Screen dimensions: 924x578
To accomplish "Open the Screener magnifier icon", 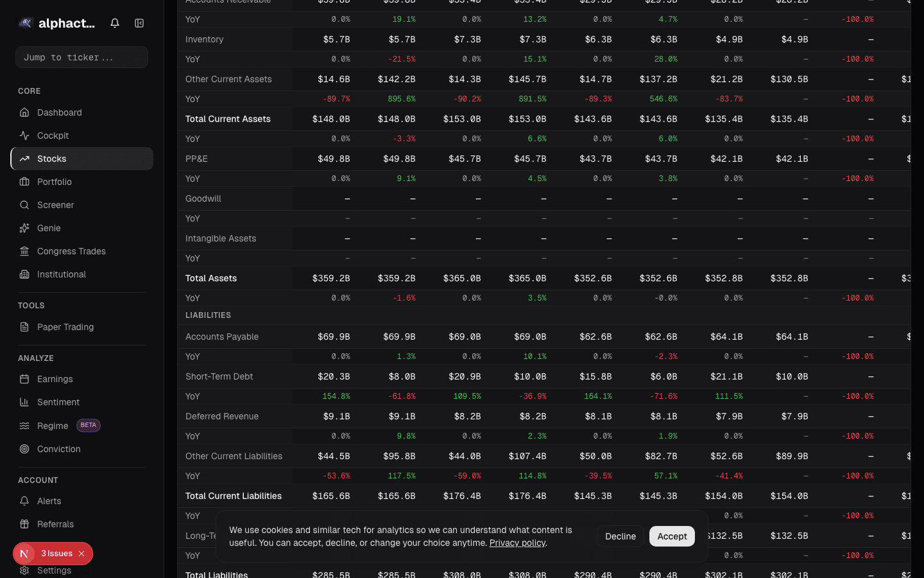I will pos(23,205).
